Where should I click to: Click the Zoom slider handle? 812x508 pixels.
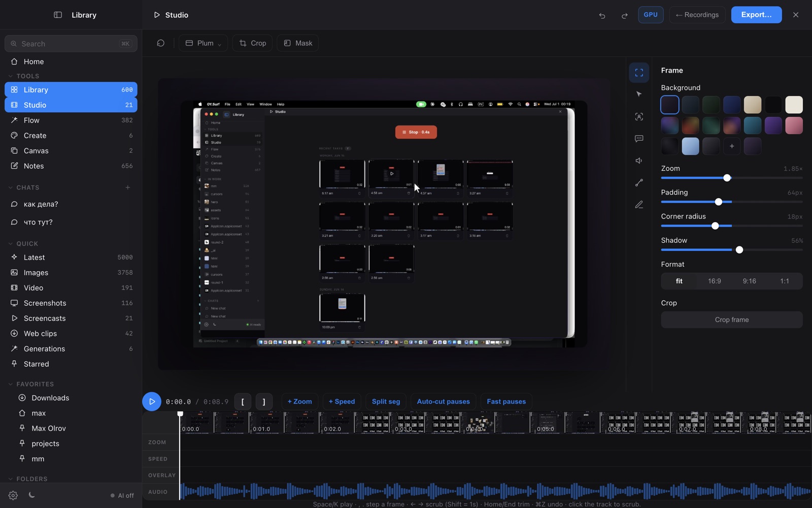pyautogui.click(x=727, y=178)
